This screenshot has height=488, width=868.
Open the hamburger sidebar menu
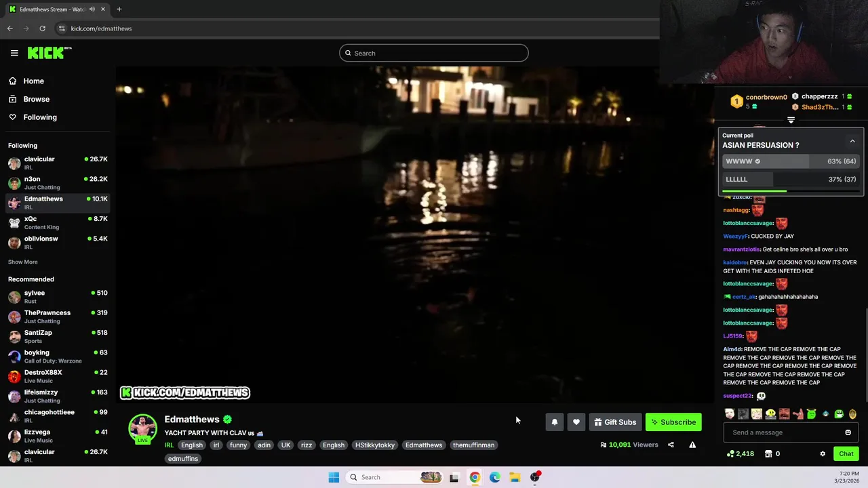(14, 53)
